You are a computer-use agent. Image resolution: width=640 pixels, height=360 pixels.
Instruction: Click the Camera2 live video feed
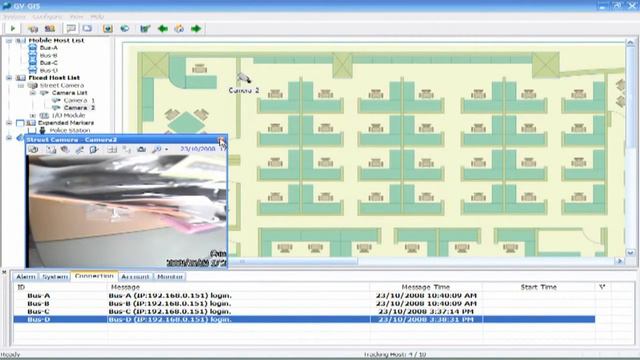126,211
